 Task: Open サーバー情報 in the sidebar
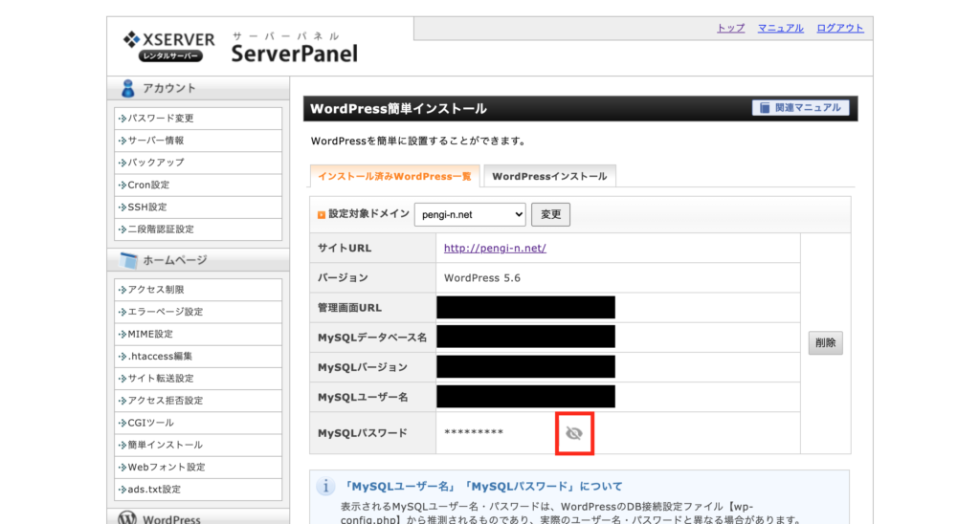pos(198,141)
